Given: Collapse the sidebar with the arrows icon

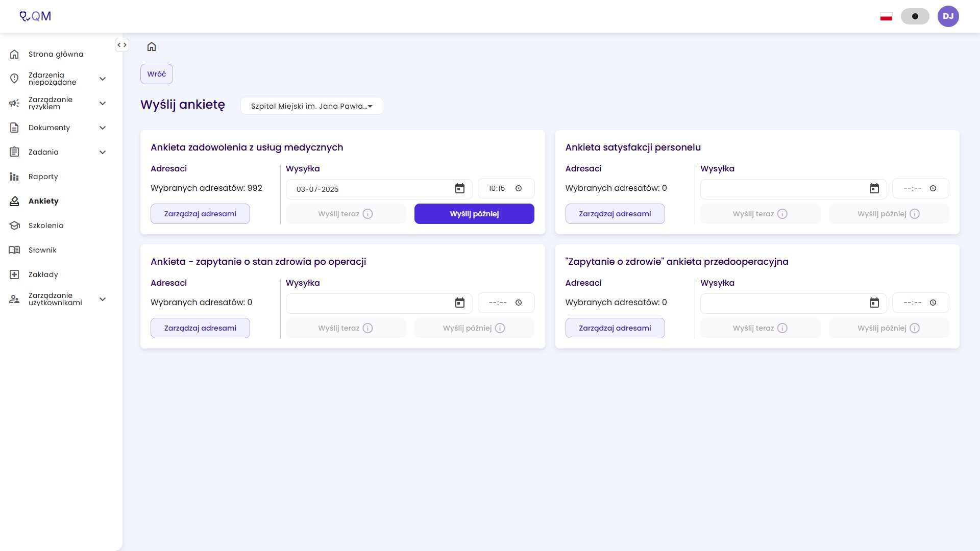Looking at the screenshot, I should 121,45.
